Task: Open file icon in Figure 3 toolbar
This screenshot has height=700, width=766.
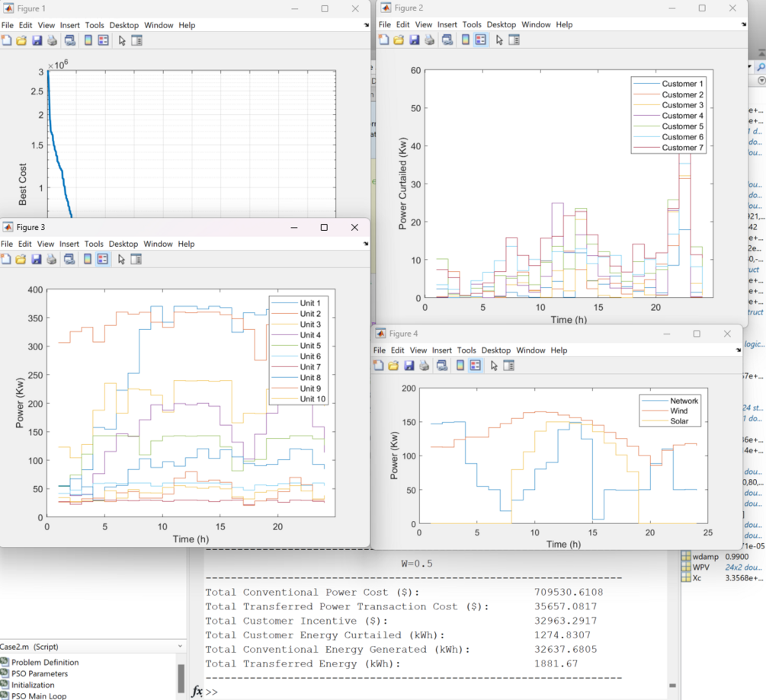Action: tap(21, 259)
